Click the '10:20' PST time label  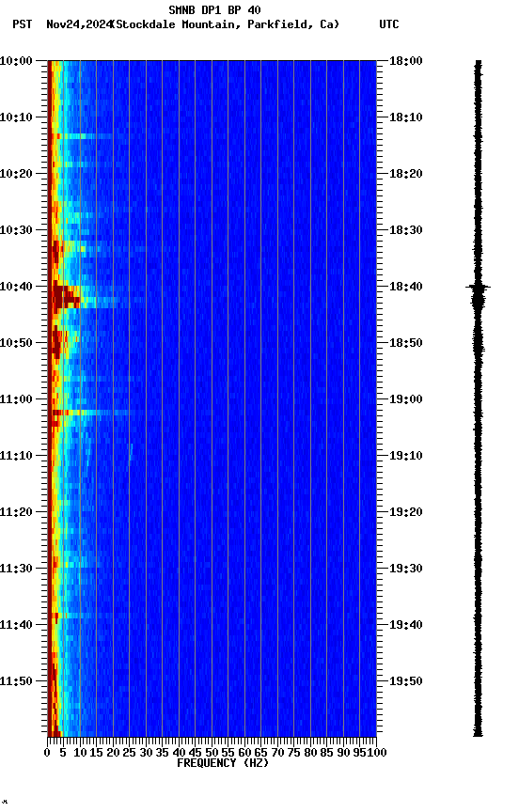pos(16,174)
